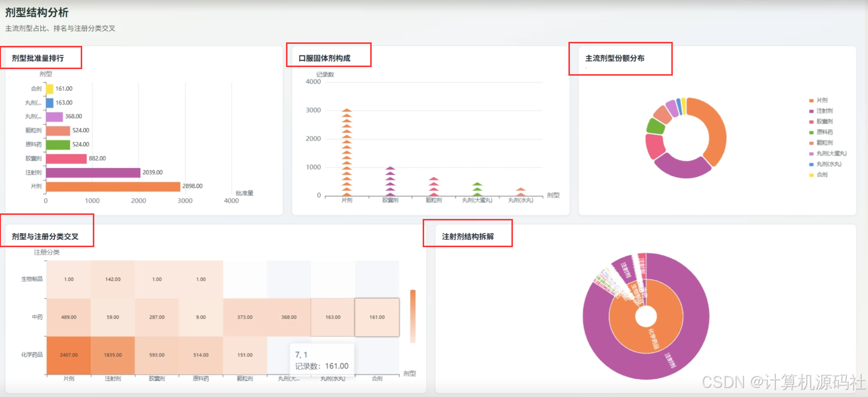Click heatmap cell 1835.00 for 化学药品 注射剂
The width and height of the screenshot is (868, 397).
point(113,355)
